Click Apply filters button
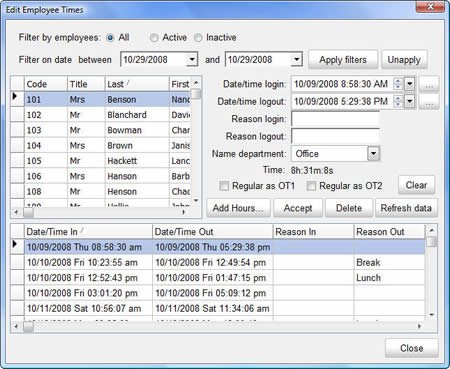 tap(343, 60)
